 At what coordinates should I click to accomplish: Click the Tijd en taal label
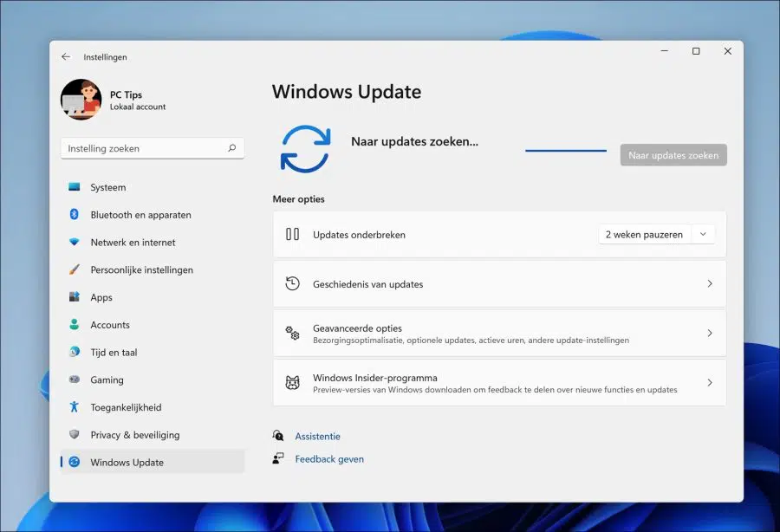click(114, 352)
